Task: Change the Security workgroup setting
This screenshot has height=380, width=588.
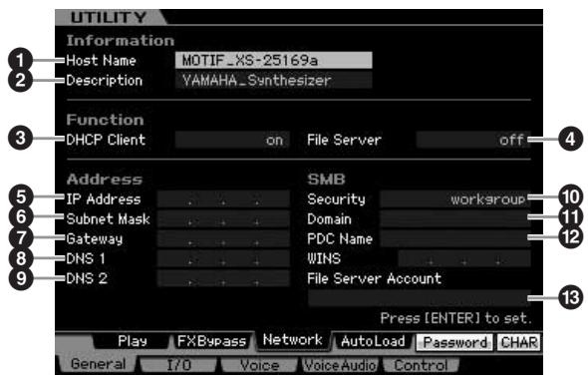Action: coord(455,199)
